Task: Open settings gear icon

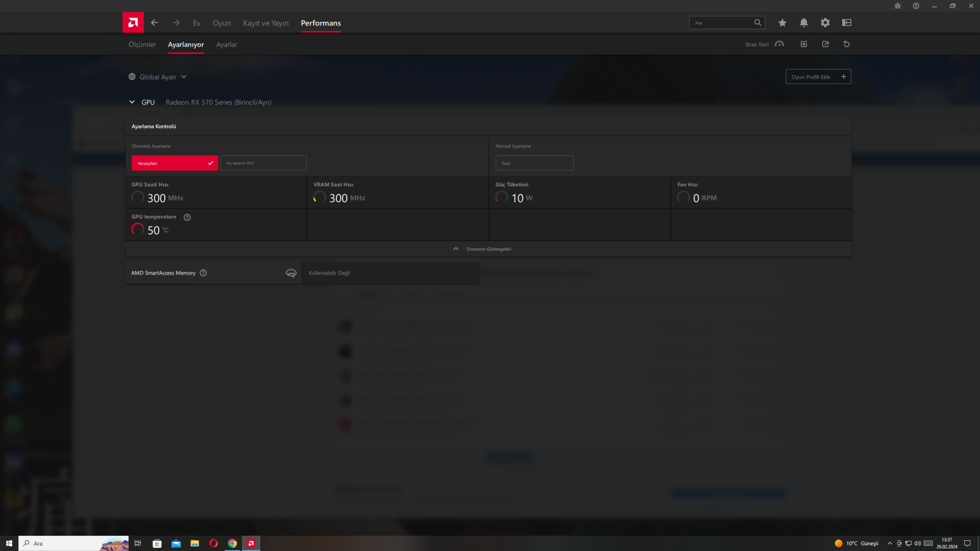Action: tap(825, 22)
